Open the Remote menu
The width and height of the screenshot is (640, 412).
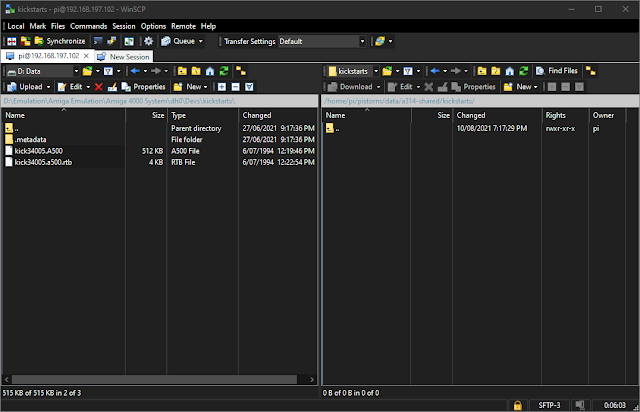pyautogui.click(x=183, y=27)
